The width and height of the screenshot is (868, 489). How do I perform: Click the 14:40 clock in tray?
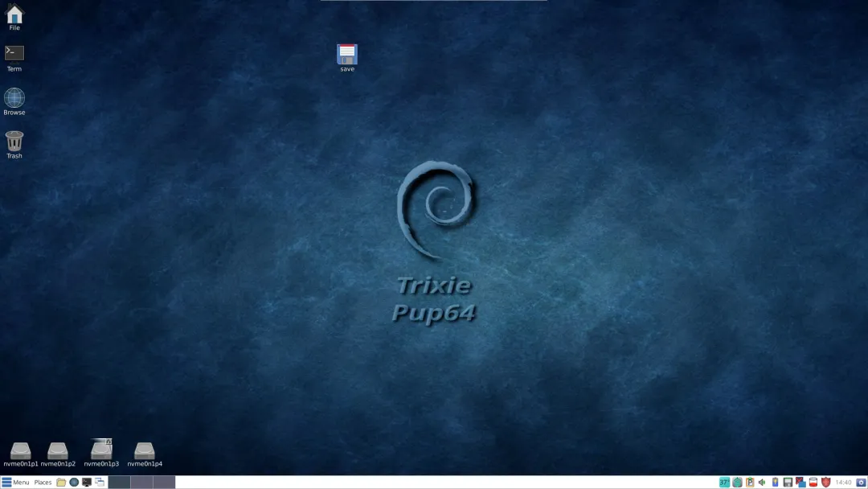pyautogui.click(x=844, y=483)
